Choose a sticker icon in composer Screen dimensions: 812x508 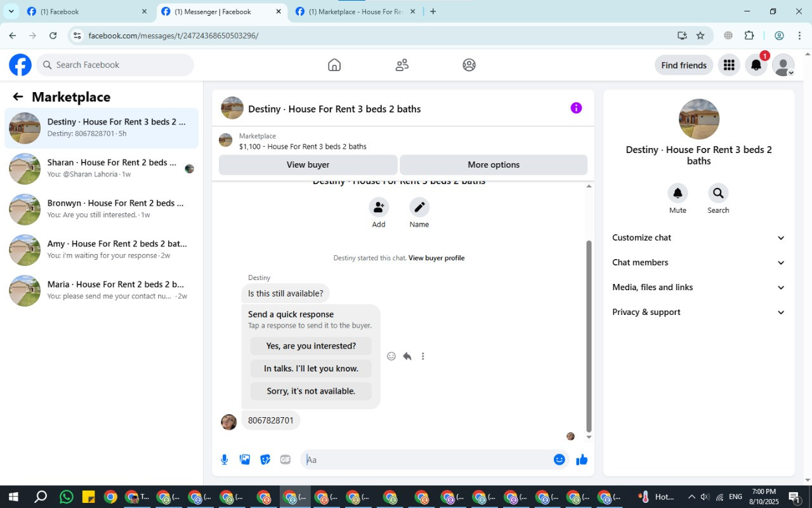pyautogui.click(x=265, y=460)
